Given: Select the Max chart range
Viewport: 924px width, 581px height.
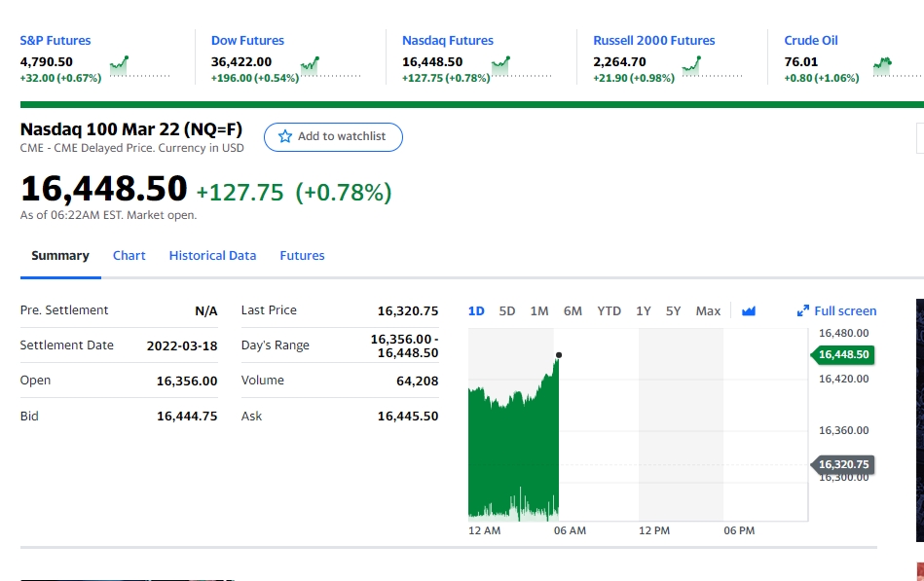Looking at the screenshot, I should 708,311.
